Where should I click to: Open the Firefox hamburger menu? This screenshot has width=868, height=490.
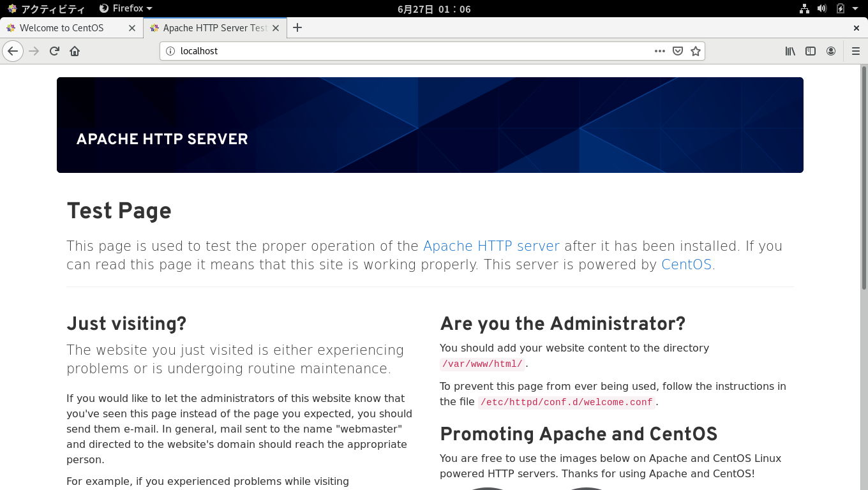pyautogui.click(x=855, y=51)
